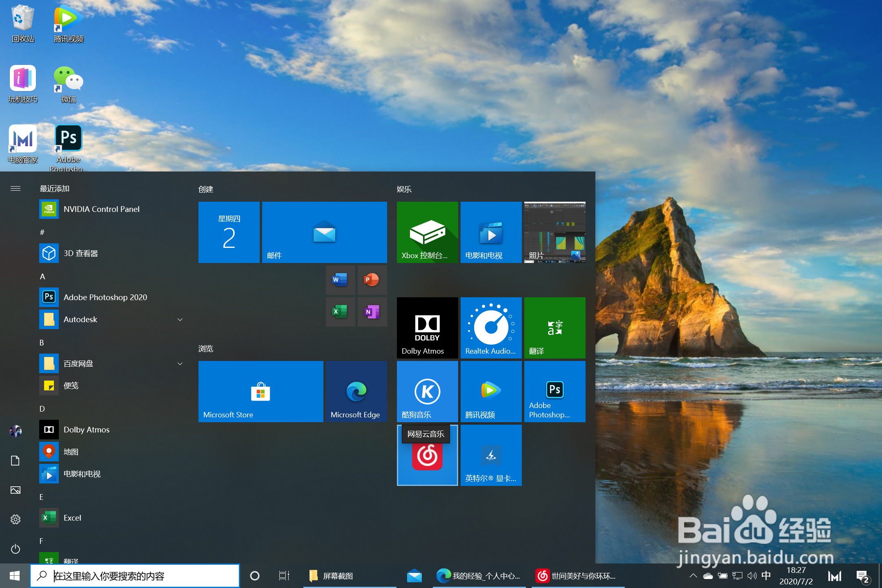Open the OneNote tile

pos(372,312)
